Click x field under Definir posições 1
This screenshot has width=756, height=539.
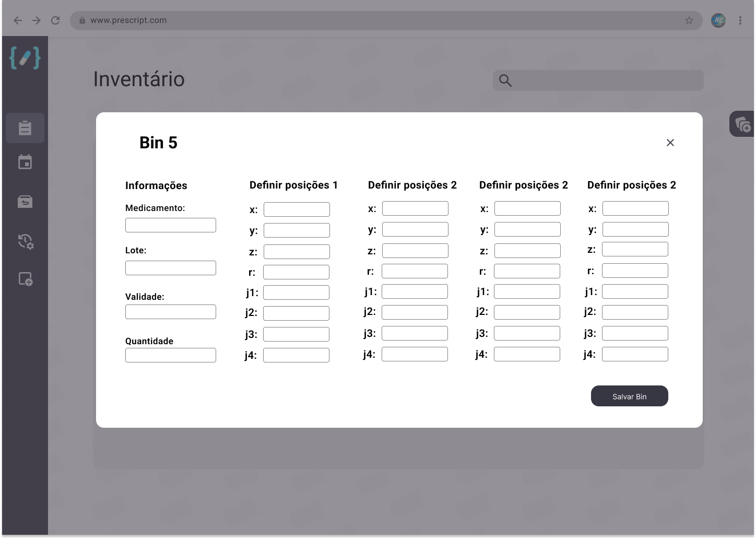click(x=297, y=209)
